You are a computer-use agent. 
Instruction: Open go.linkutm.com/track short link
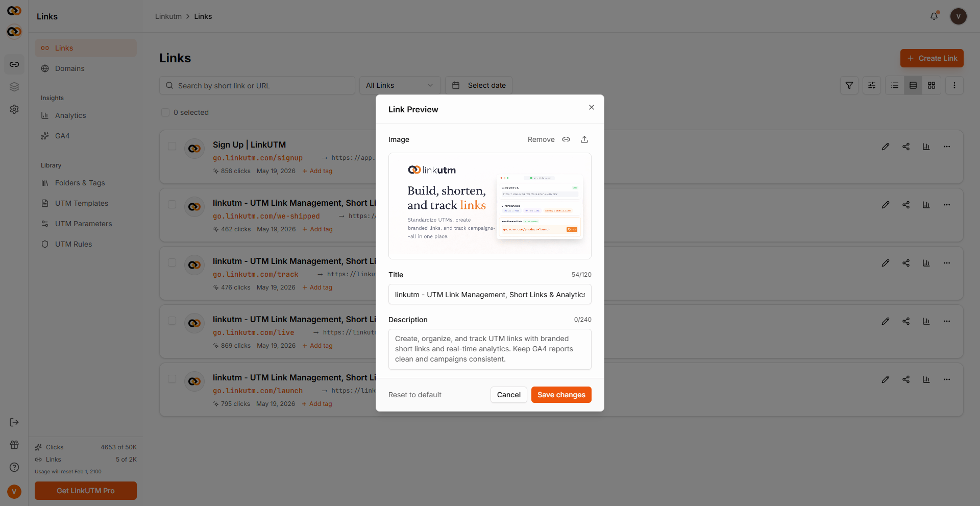256,274
